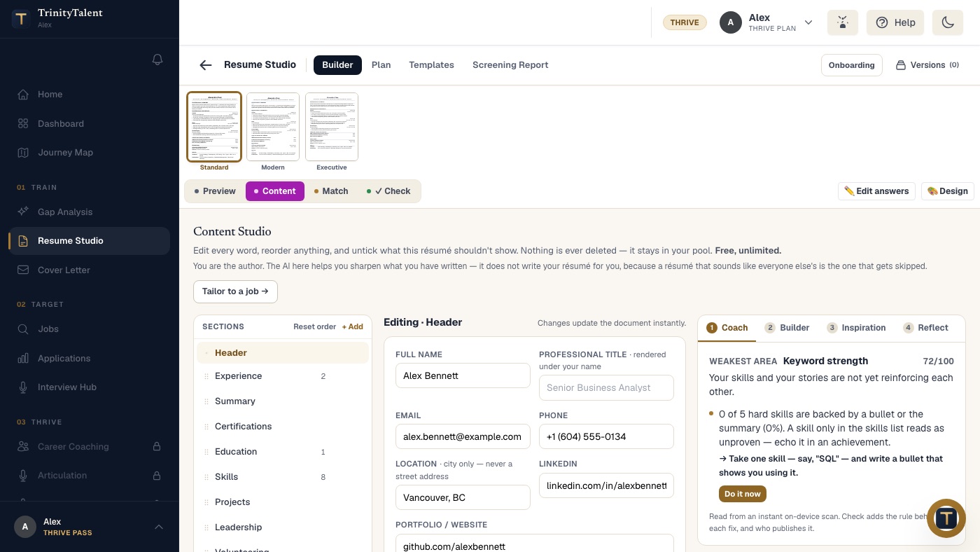
Task: Select the Preview view tab
Action: pyautogui.click(x=215, y=191)
